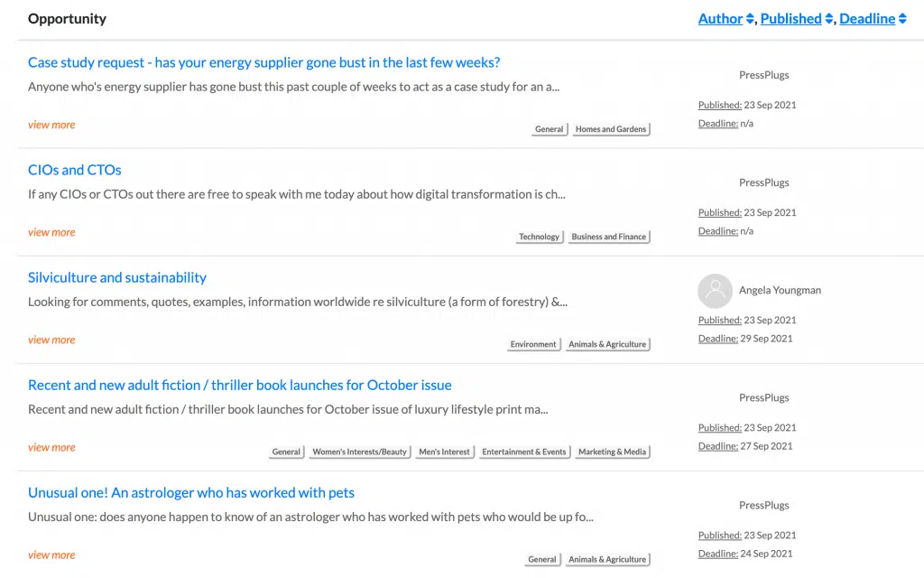Screen dimensions: 924x578
Task: Sort opportunities by Published date
Action: [790, 19]
